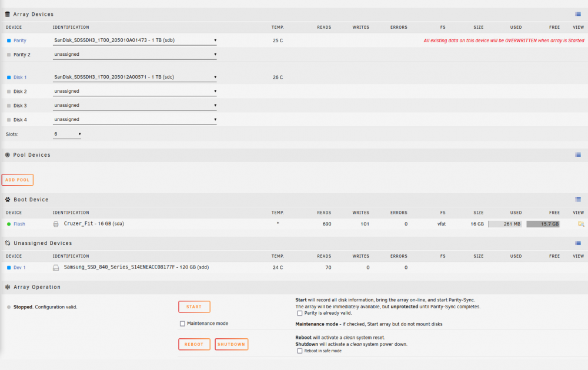588x370 pixels.
Task: Open the Disk 2 device dropdown
Action: [135, 91]
